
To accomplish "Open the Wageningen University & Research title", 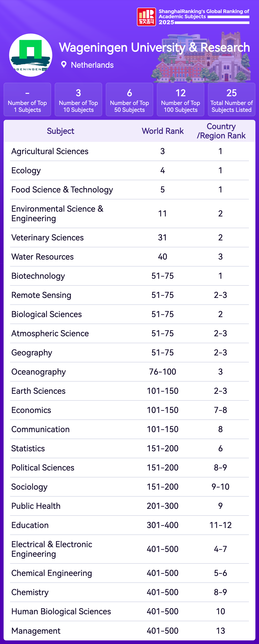I will 154,47.
